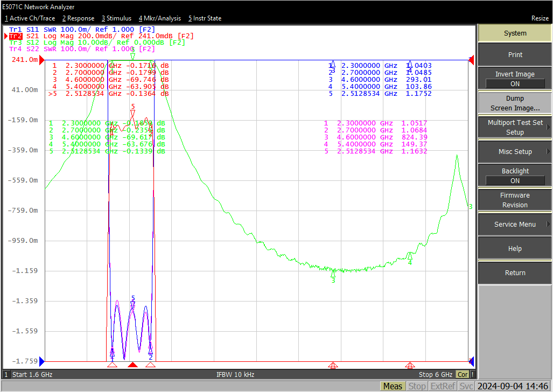Image resolution: width=553 pixels, height=392 pixels.
Task: Click the Svc status indicator
Action: 466,387
